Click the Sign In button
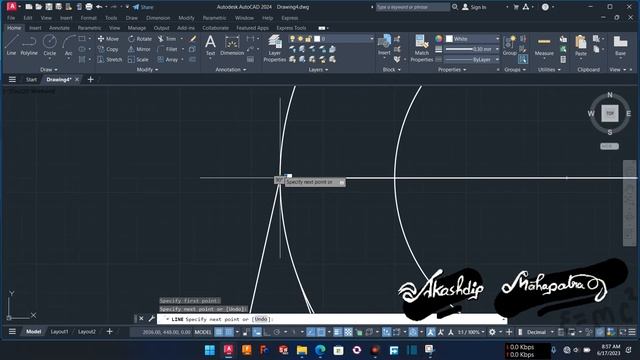Screen dimensions: 640x360 [474, 7]
